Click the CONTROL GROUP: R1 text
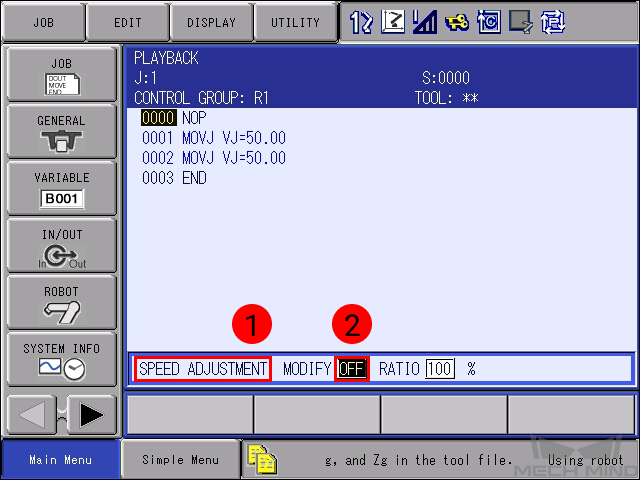Viewport: 640px width, 480px height. tap(201, 98)
